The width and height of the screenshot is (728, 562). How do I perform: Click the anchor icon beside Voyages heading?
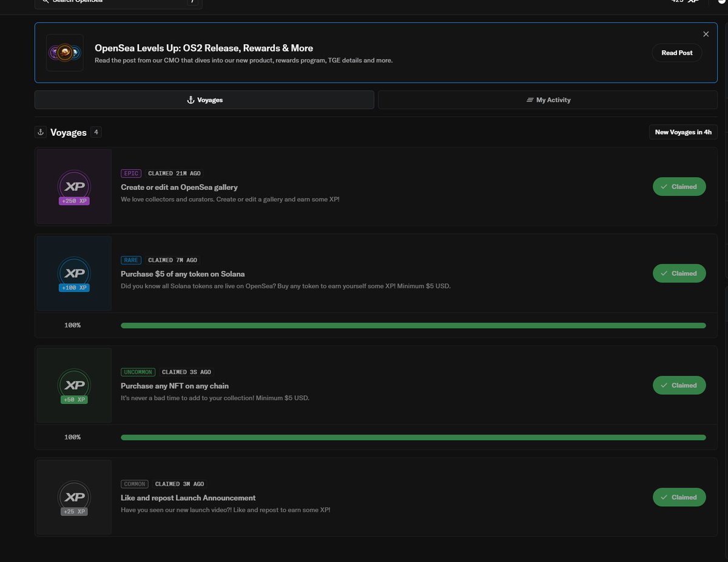click(41, 132)
